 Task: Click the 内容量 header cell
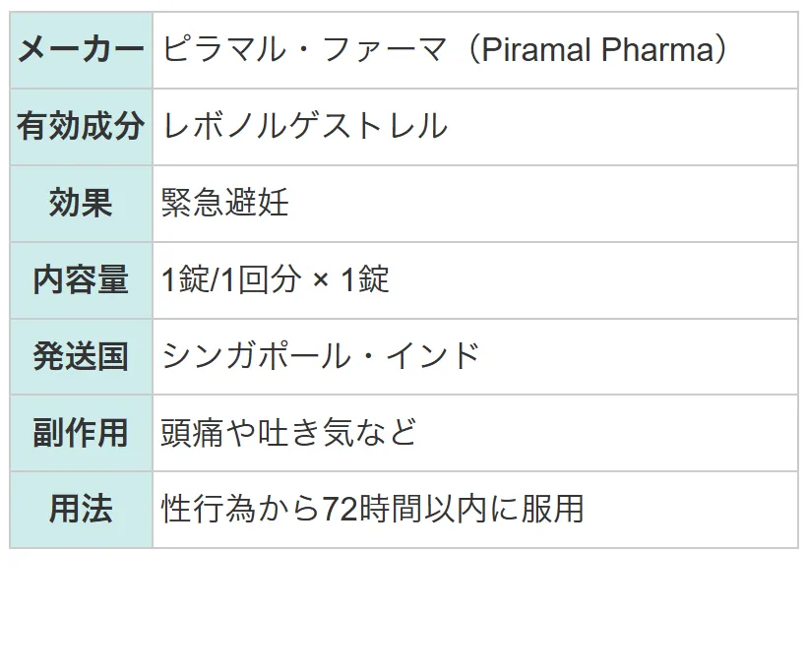point(82,279)
